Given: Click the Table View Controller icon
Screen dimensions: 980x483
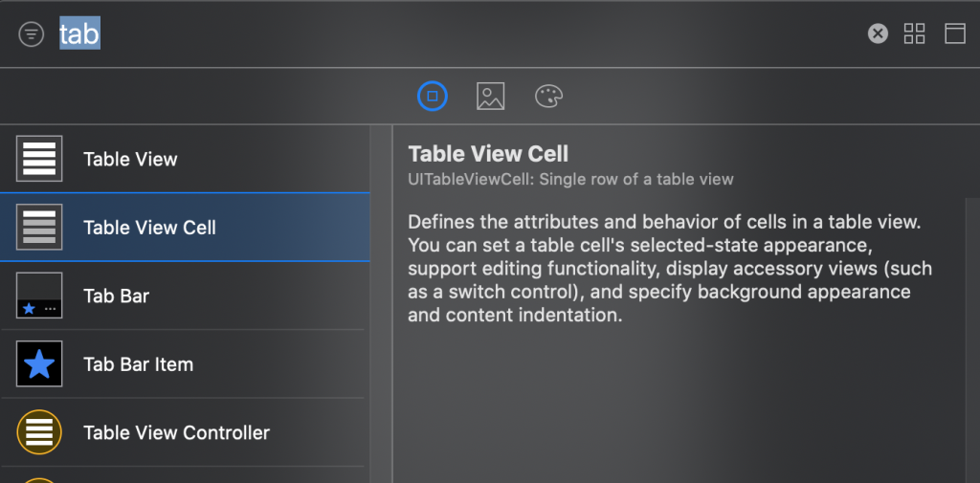Looking at the screenshot, I should pos(39,432).
